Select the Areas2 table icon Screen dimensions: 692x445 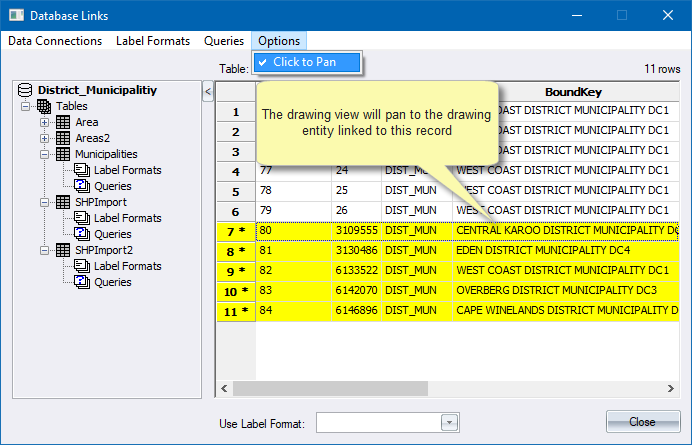point(64,138)
